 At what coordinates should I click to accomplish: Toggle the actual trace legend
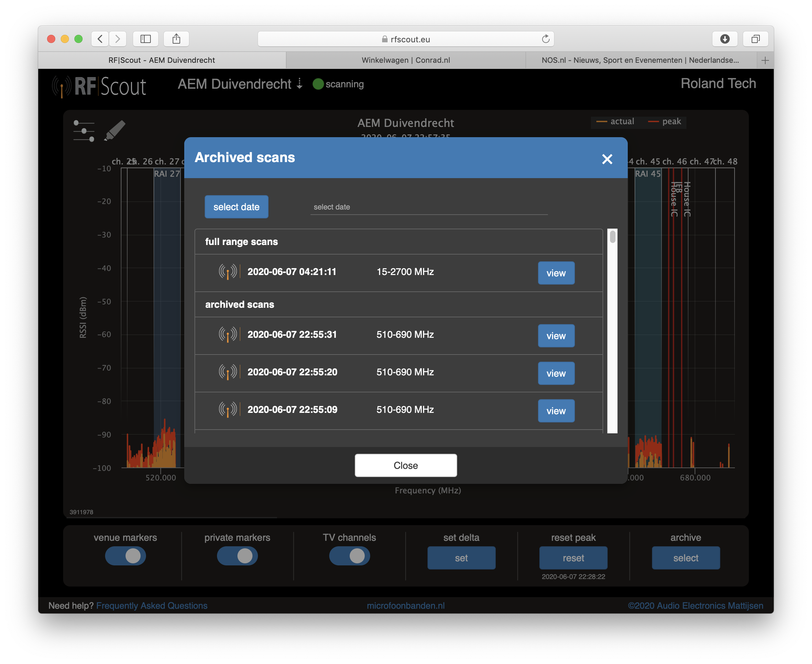(615, 121)
